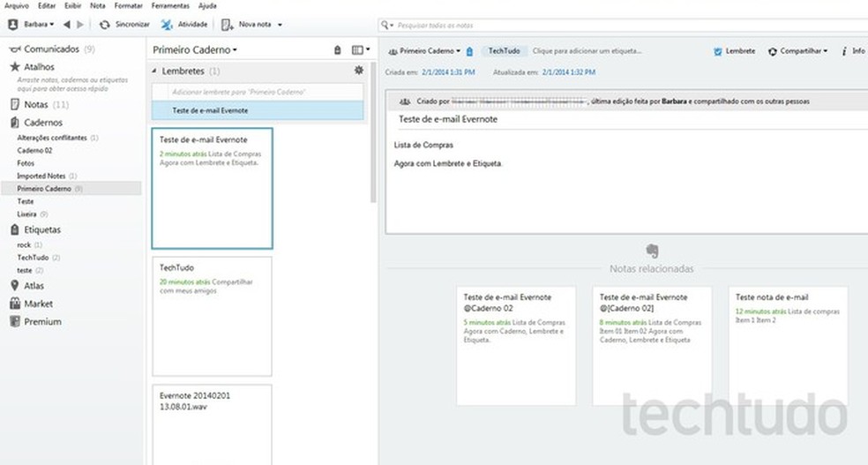Open the Ferramentas menu
This screenshot has width=868, height=465.
pos(170,5)
